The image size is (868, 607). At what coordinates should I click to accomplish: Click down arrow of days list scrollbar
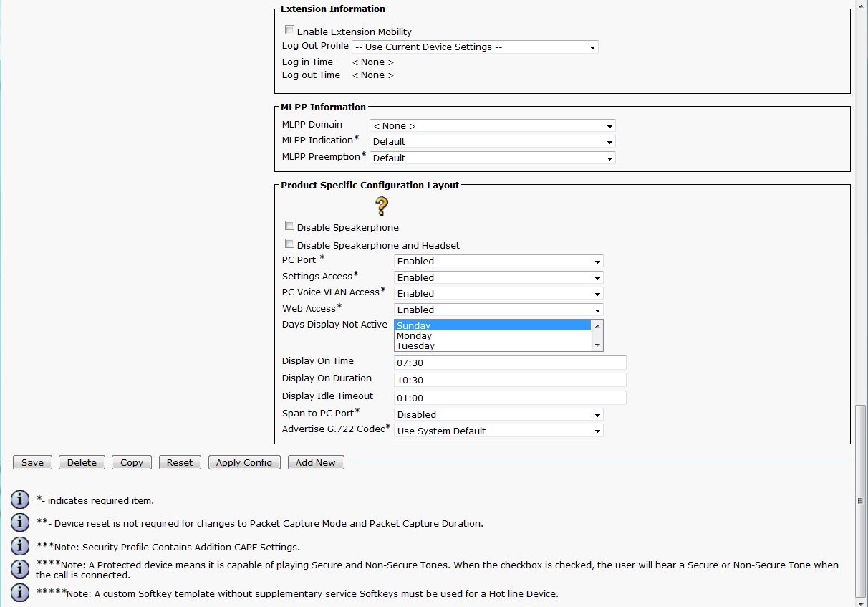pos(597,345)
